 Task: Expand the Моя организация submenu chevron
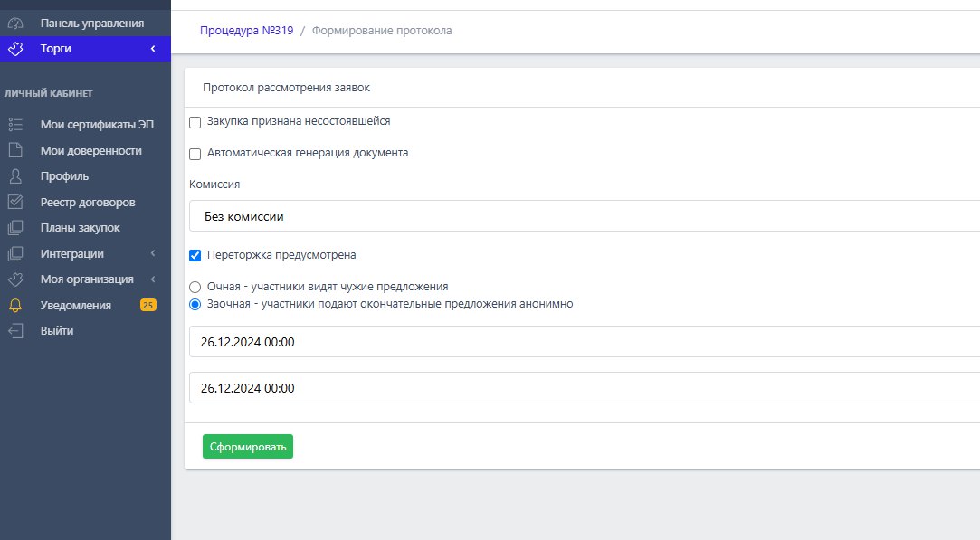153,279
